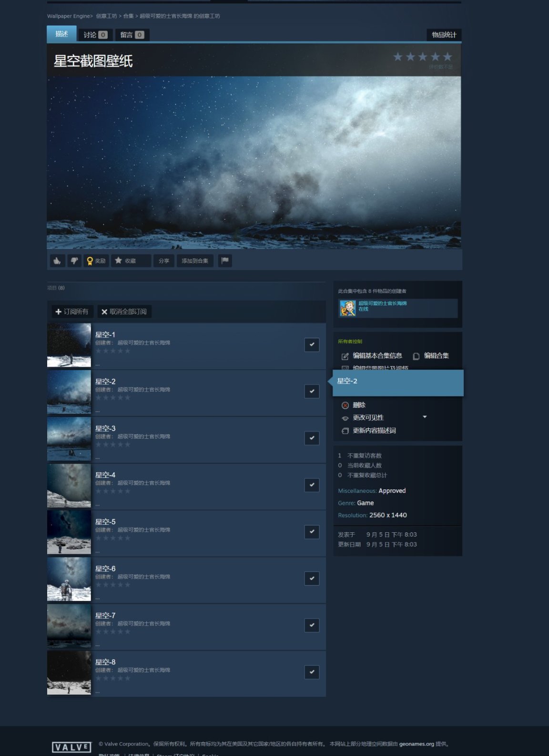The width and height of the screenshot is (549, 756).
Task: Click the 创意工坊 breadcrumb link
Action: 106,16
